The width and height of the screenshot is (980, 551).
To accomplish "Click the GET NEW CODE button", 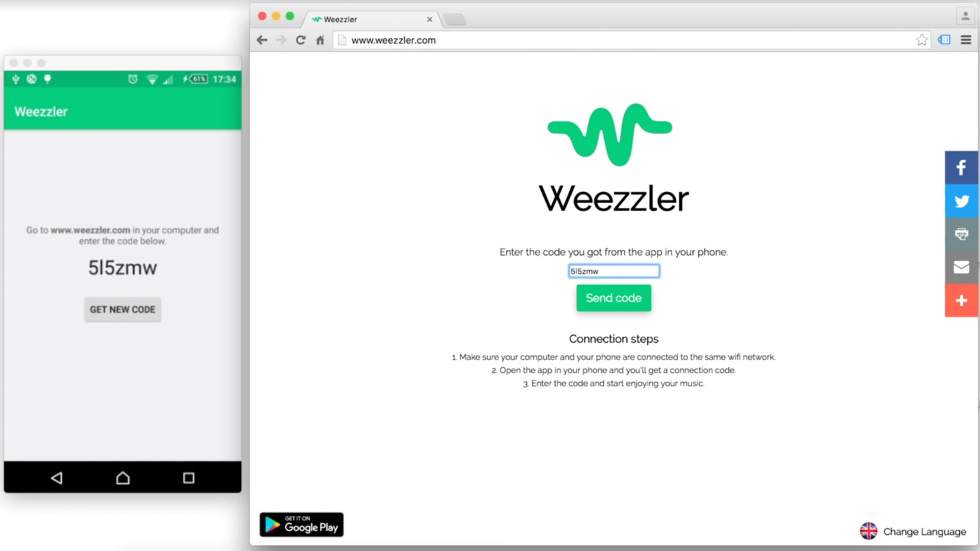I will (x=122, y=309).
